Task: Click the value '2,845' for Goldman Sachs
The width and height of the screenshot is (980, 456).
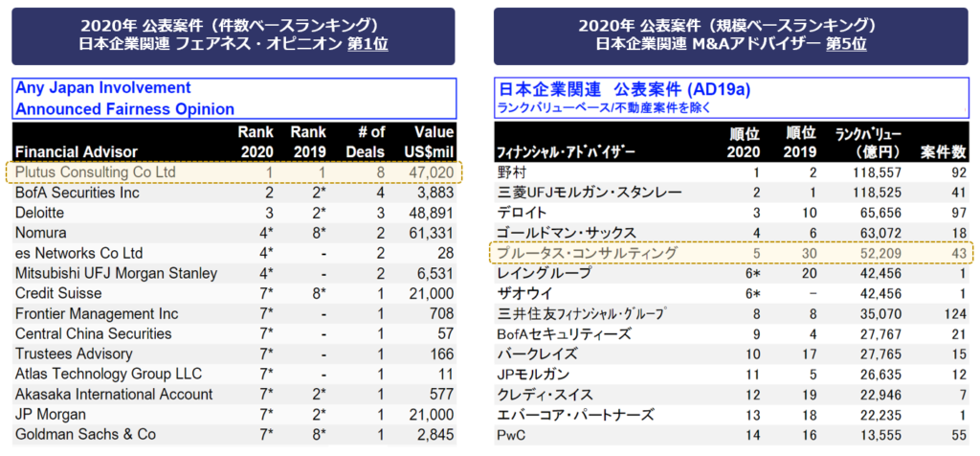Action: tap(436, 434)
